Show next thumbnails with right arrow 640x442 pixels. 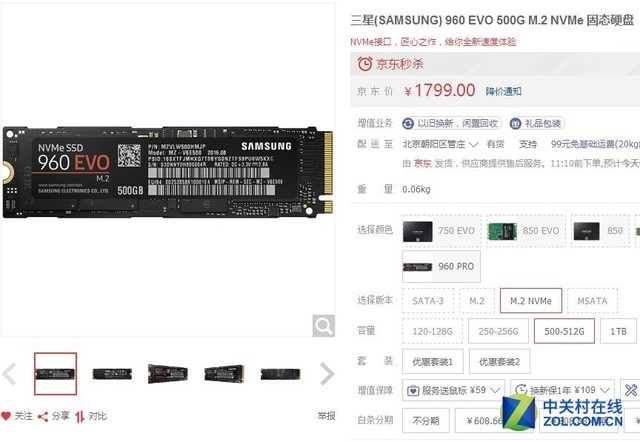pos(327,373)
